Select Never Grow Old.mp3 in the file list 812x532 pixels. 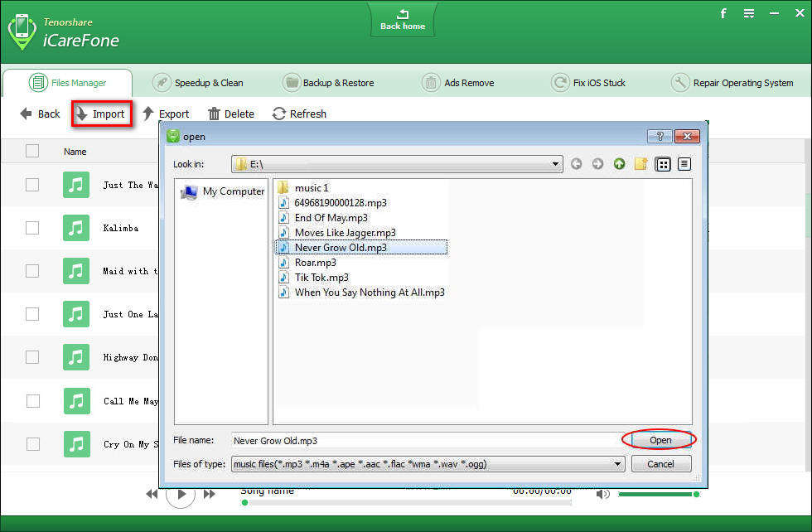click(361, 248)
